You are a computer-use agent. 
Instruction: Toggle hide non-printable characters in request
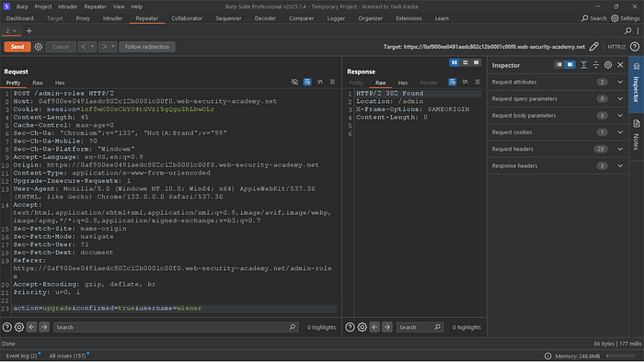click(294, 82)
